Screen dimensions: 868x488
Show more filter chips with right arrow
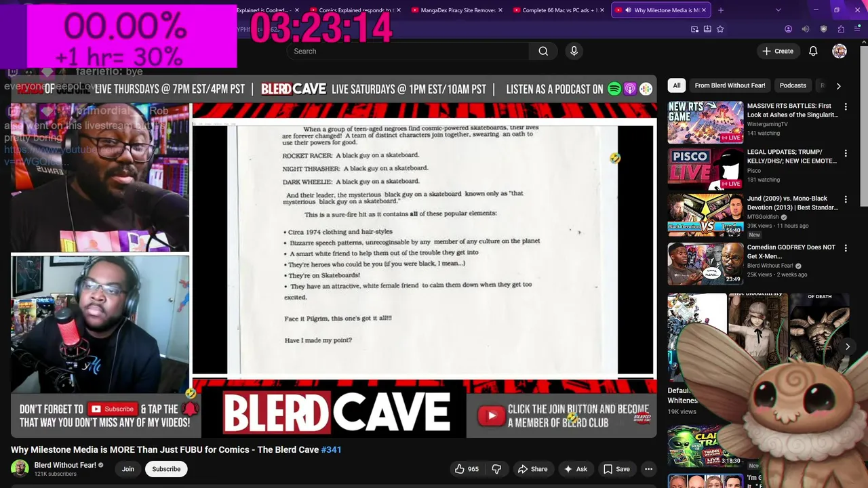[838, 86]
